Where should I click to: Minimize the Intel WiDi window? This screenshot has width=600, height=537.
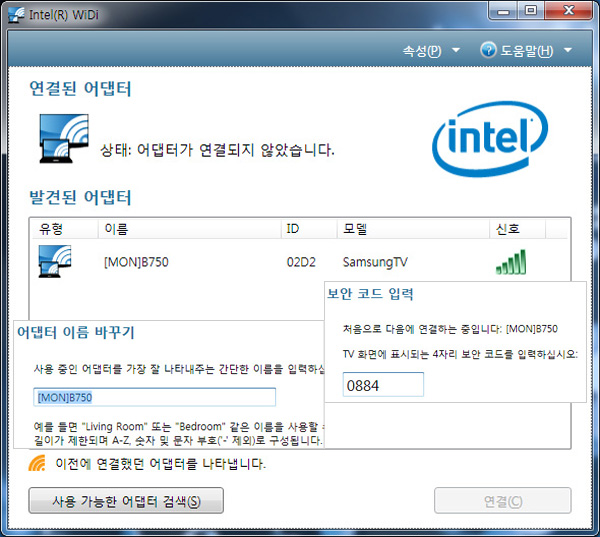(503, 11)
